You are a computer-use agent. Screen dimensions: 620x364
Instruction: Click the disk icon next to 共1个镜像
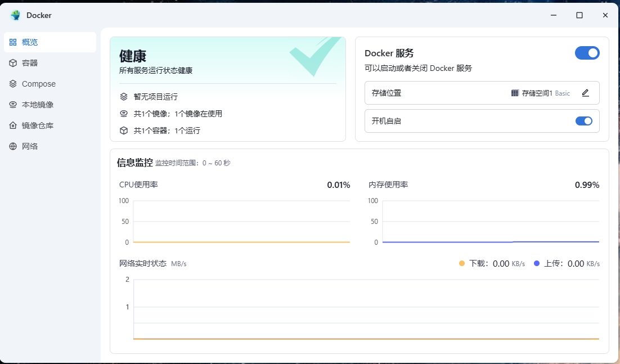click(x=124, y=114)
